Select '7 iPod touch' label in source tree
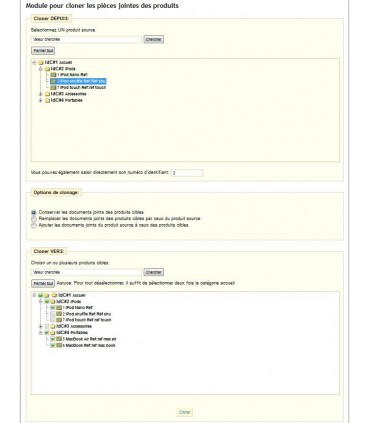The width and height of the screenshot is (370, 423). pos(82,87)
